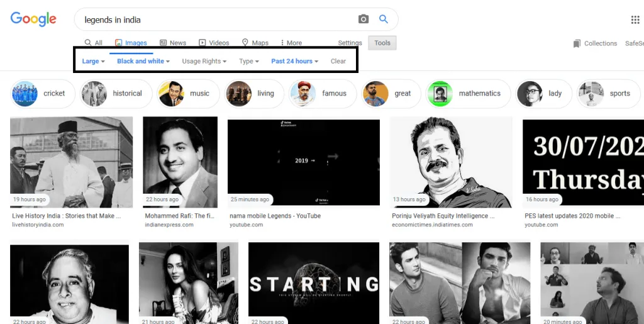Select the music suggestion chip
The width and height of the screenshot is (644, 324).
click(x=189, y=94)
